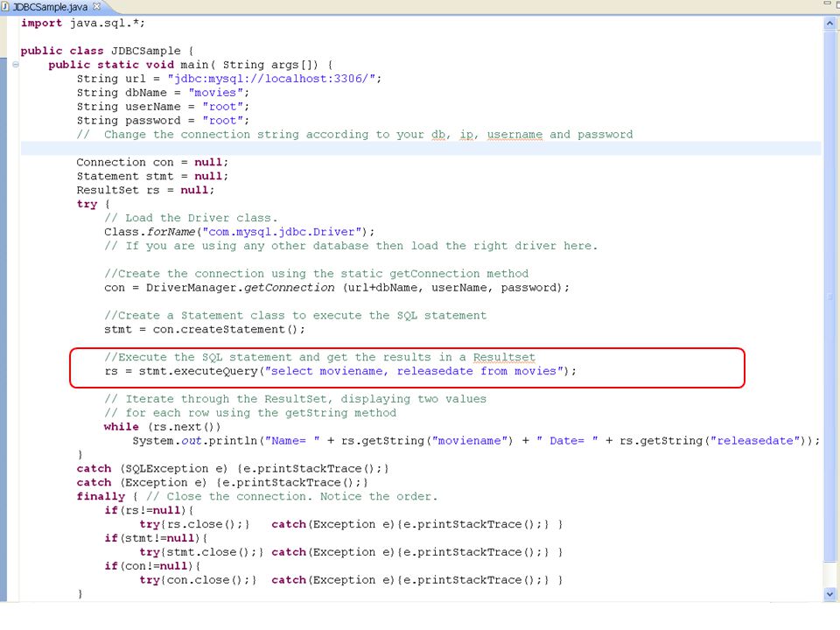The height and width of the screenshot is (630, 840).
Task: Click "root" on the userName line
Action: (222, 107)
